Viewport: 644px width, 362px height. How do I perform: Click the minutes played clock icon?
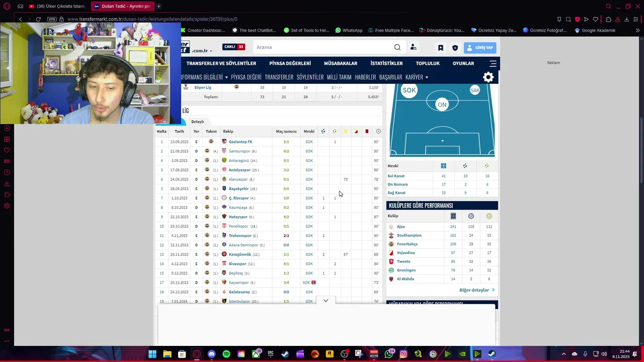pos(378,131)
